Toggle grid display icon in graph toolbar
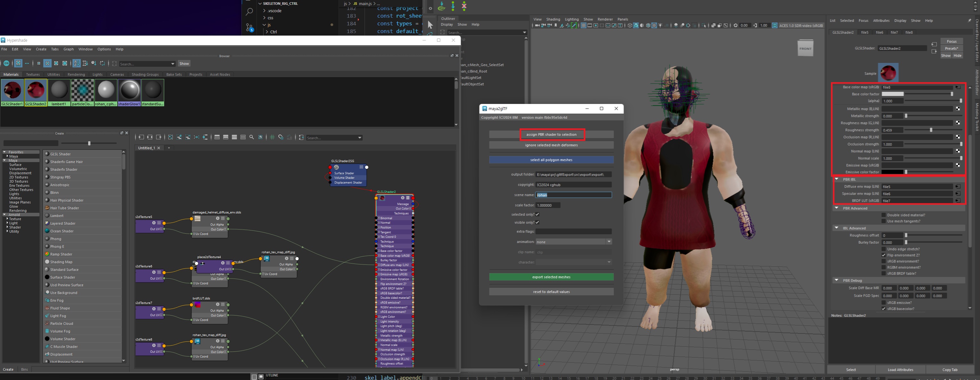The height and width of the screenshot is (380, 980). 272,137
